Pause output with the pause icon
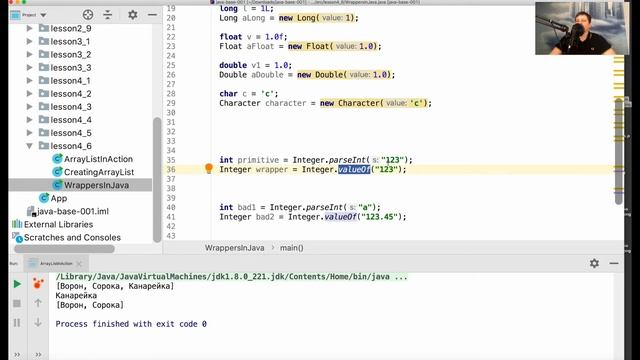 [17, 323]
